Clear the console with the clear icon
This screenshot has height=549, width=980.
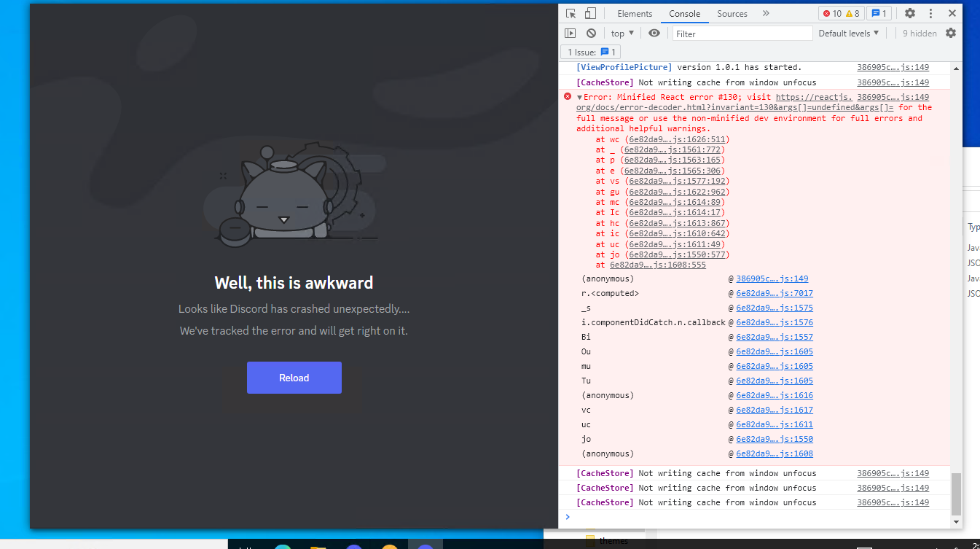click(592, 33)
